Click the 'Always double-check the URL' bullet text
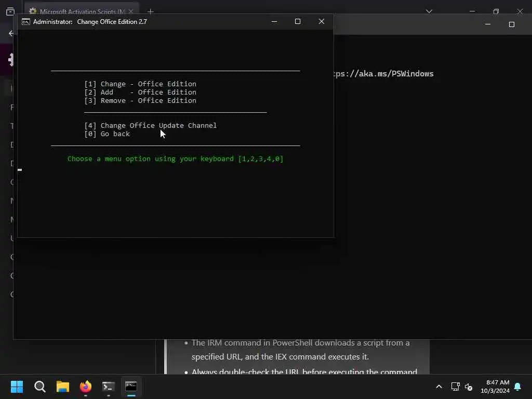This screenshot has height=399, width=532. (x=304, y=371)
